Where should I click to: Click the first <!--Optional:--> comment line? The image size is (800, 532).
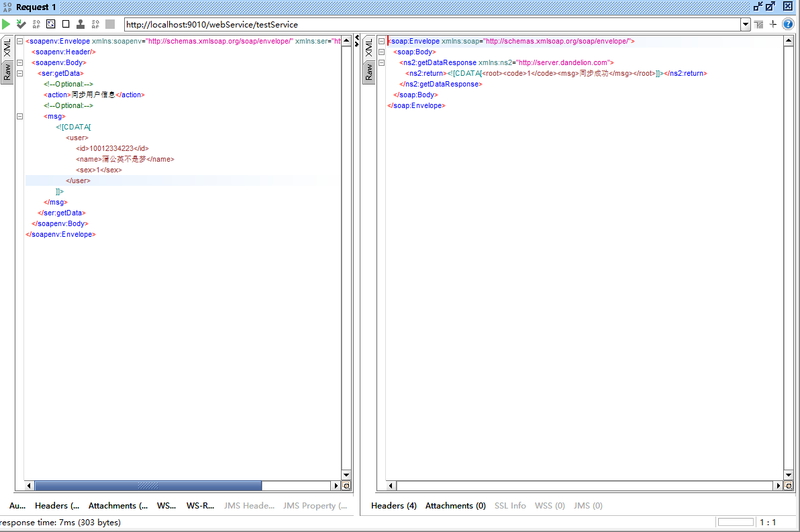68,84
